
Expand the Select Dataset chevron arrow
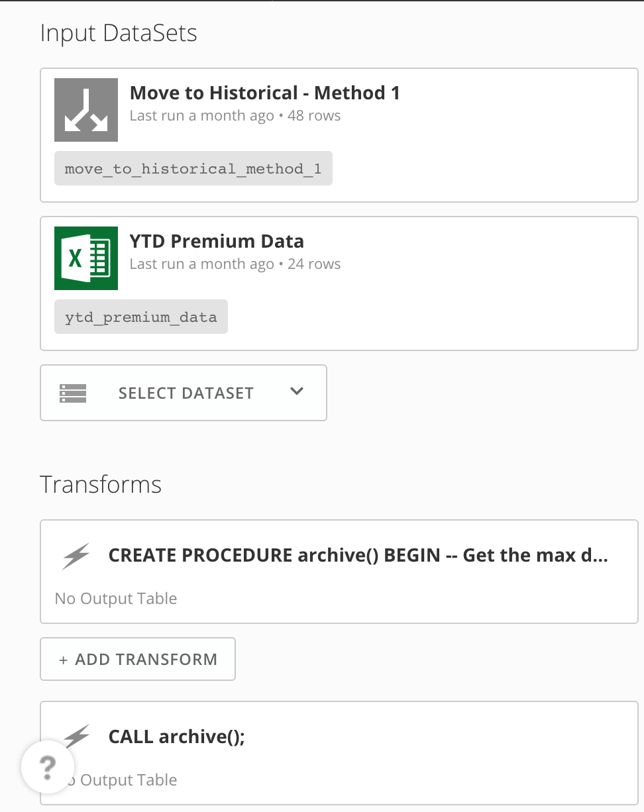(x=297, y=391)
